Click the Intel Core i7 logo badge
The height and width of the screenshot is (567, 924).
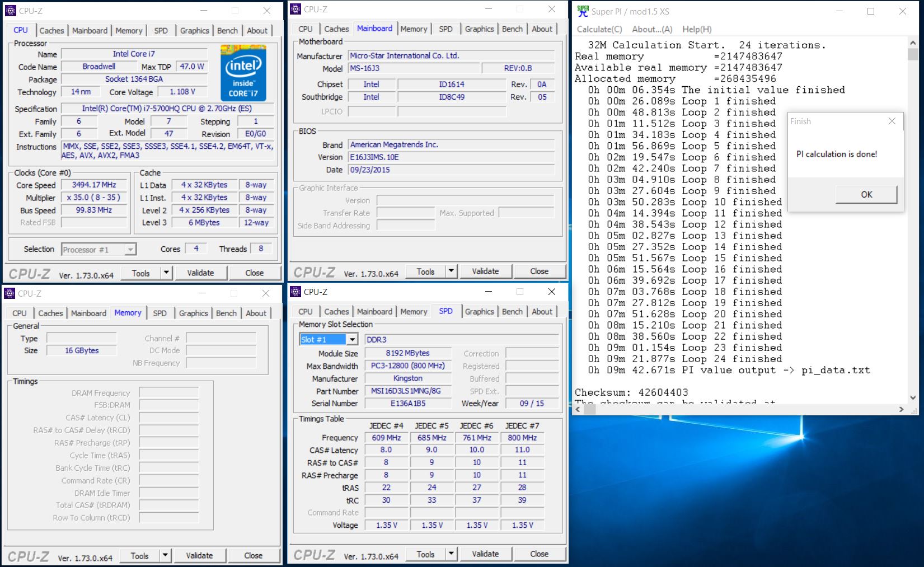pyautogui.click(x=243, y=73)
